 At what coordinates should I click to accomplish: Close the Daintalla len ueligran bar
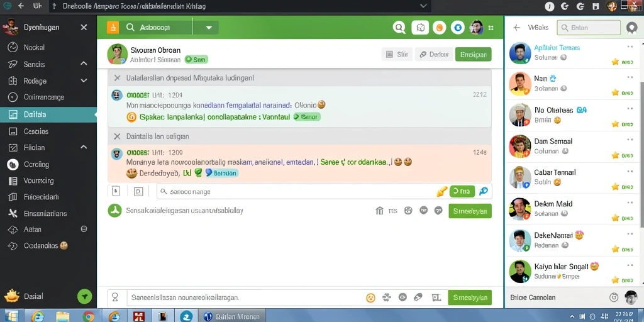coord(117,136)
